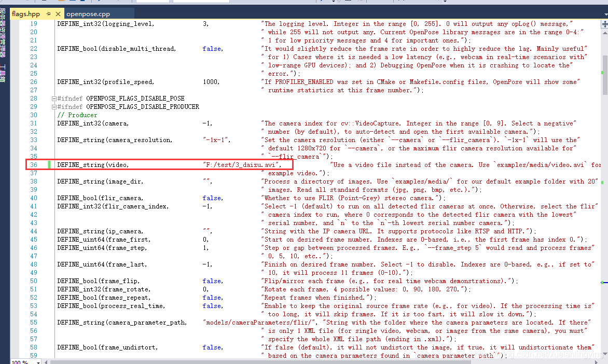This screenshot has height=364, width=608.
Task: Click the DEFINE_bool(frame_undistort, text
Action: (x=107, y=348)
